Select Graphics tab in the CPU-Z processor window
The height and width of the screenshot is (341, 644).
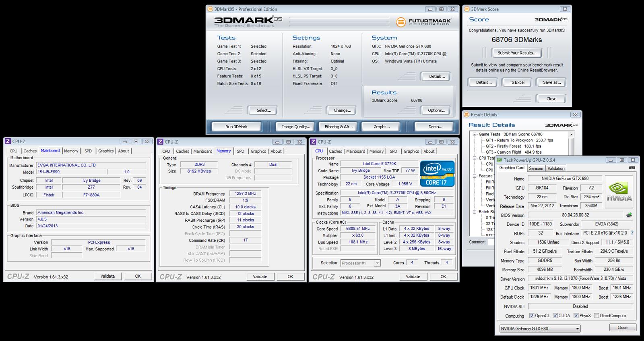click(x=411, y=152)
